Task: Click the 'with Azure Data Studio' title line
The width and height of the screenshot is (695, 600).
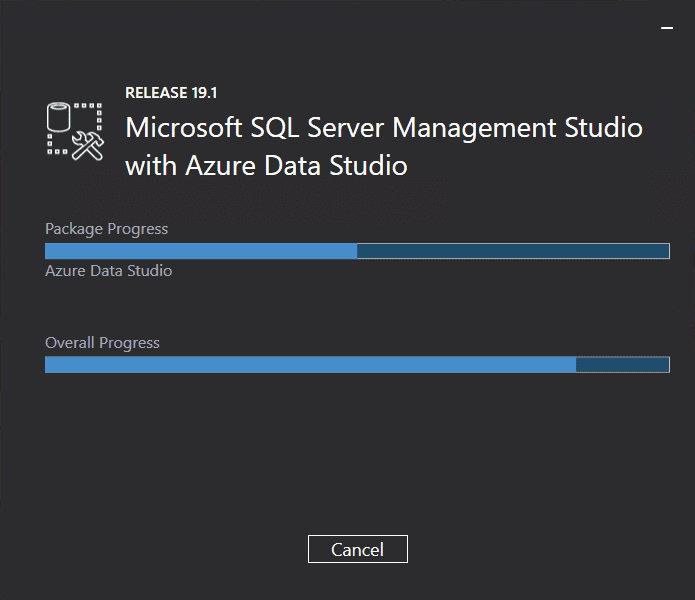Action: 266,166
